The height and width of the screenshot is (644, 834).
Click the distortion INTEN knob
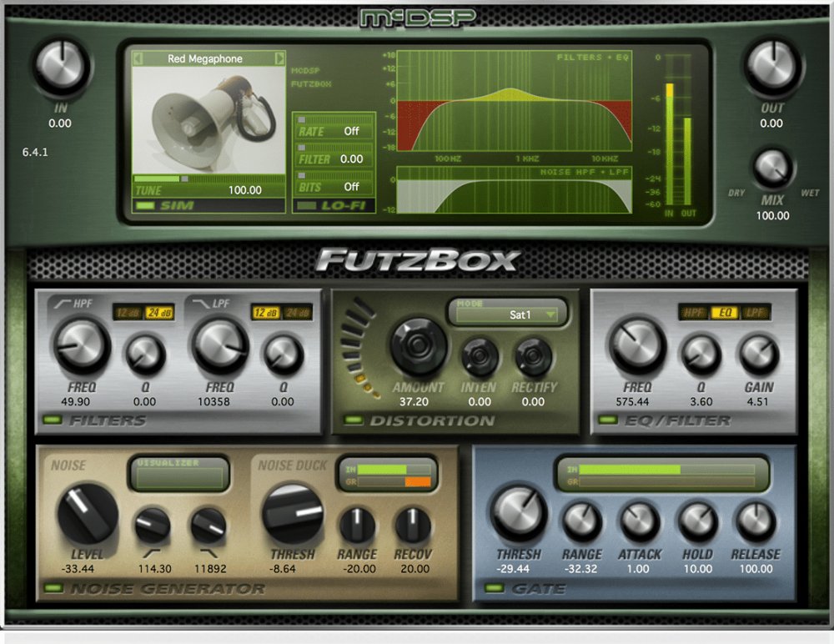(480, 356)
